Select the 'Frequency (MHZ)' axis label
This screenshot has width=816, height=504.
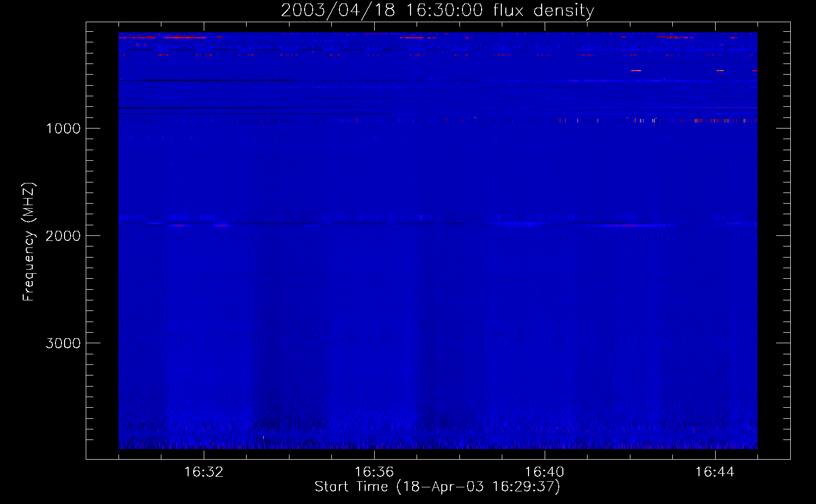point(29,242)
